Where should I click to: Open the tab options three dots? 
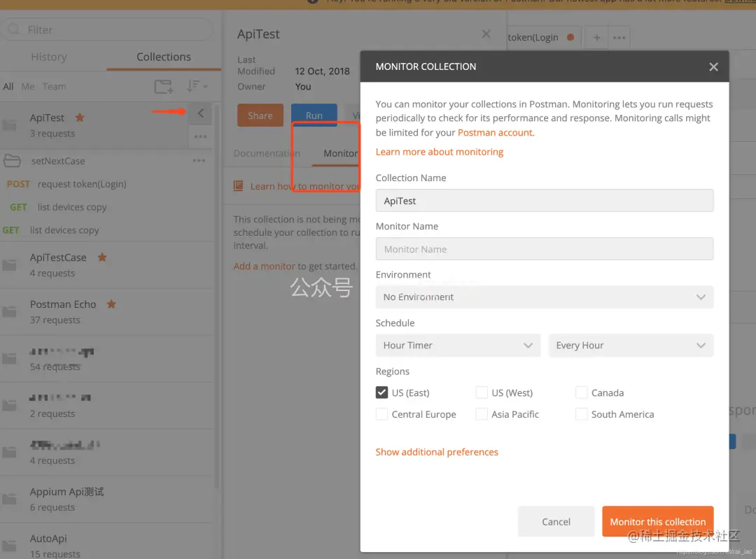click(619, 38)
